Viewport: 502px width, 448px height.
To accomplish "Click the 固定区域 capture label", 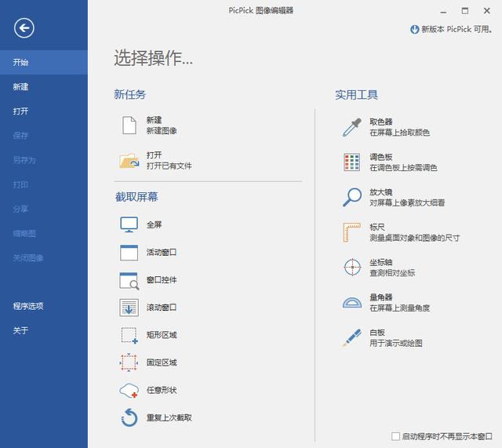I will 162,362.
